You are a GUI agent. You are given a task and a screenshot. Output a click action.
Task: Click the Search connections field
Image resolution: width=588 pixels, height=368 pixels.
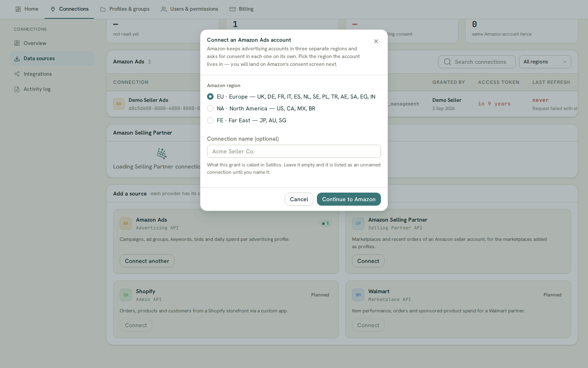[x=477, y=62]
